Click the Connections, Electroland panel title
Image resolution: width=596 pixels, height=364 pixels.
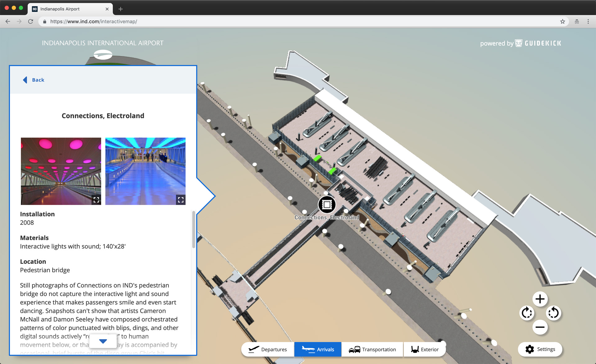click(x=103, y=116)
